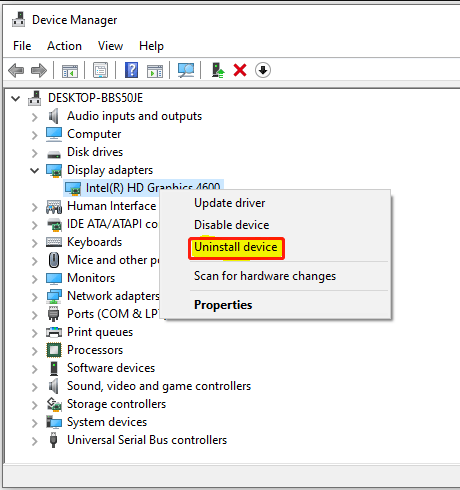This screenshot has width=460, height=490.
Task: Collapse the Display adapters category
Action: 34,171
